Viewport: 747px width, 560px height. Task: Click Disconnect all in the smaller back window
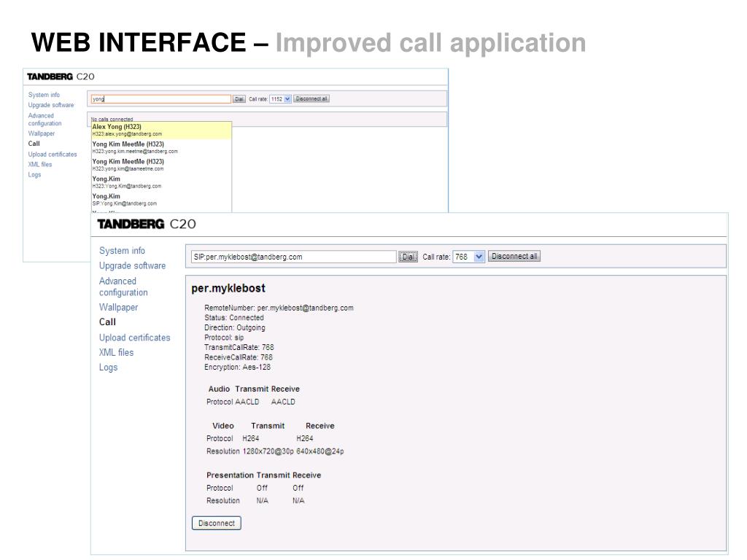(311, 98)
